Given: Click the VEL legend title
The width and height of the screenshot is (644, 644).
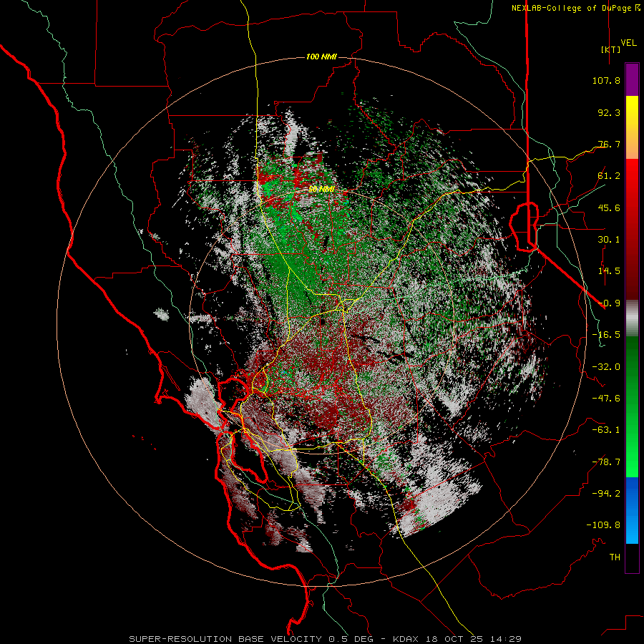Looking at the screenshot, I should click(x=628, y=43).
